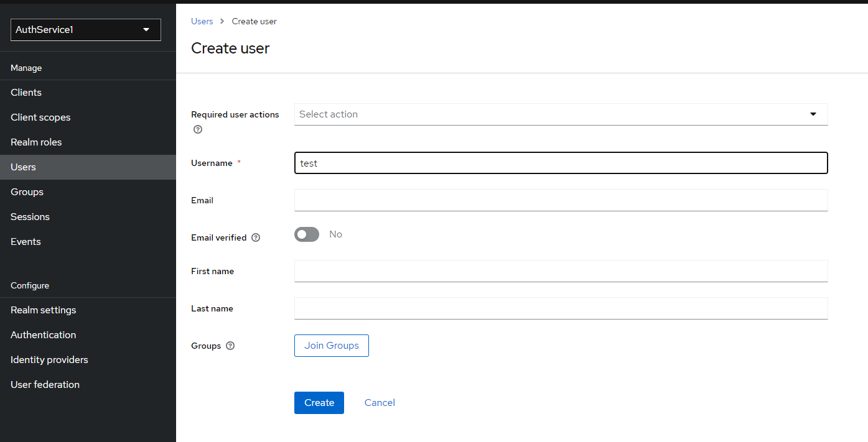The image size is (868, 442).
Task: Go to the Groups section
Action: tap(27, 191)
